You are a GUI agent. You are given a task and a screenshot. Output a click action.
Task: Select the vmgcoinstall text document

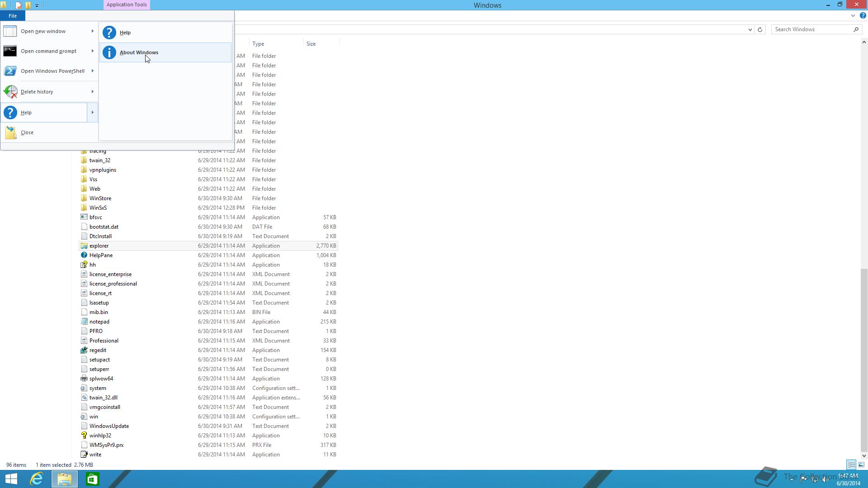(x=105, y=407)
